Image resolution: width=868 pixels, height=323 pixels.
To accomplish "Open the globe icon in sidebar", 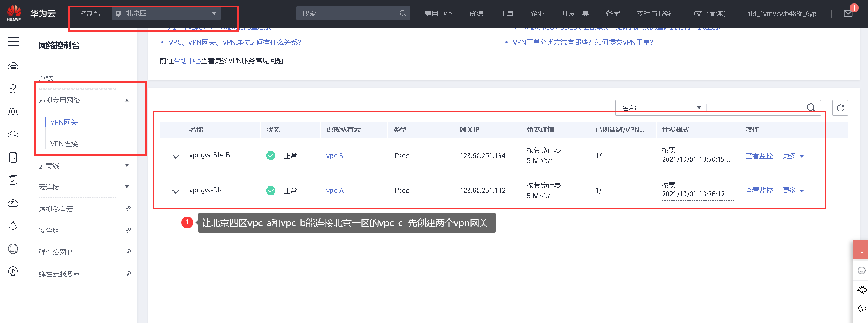I will (x=13, y=249).
